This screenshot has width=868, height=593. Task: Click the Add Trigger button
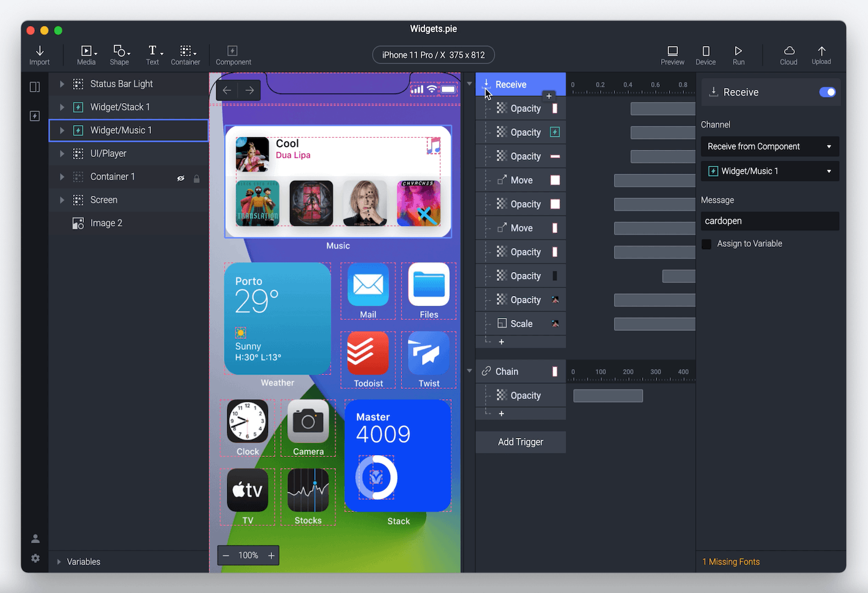(520, 442)
